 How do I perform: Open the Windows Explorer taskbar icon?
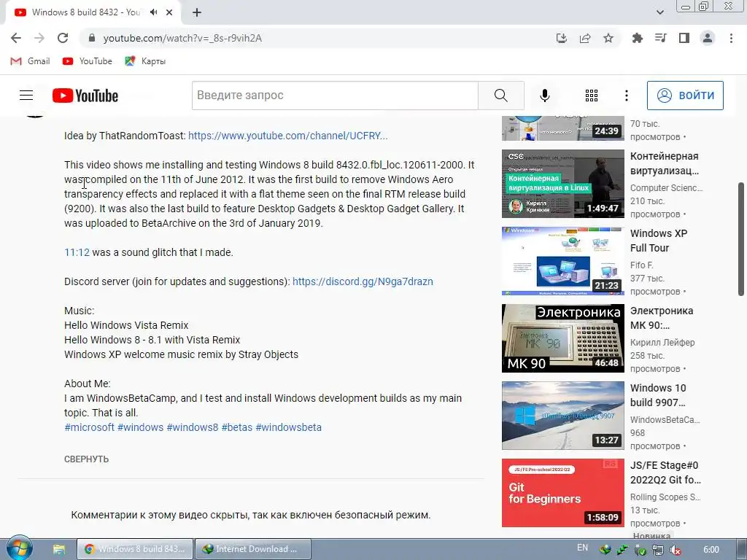coord(58,549)
